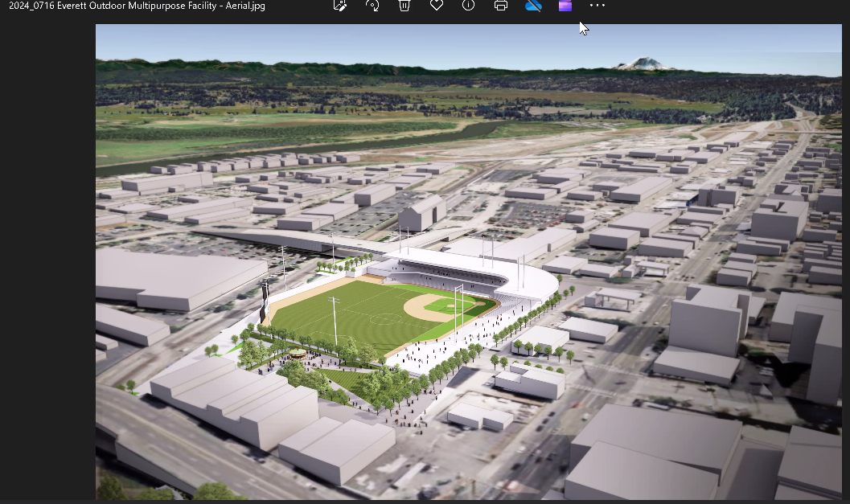Open the purple Clipchamp icon

click(x=565, y=6)
